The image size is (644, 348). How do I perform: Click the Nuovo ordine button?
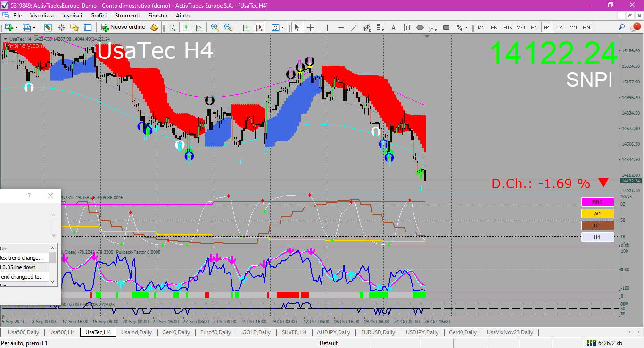pos(123,27)
